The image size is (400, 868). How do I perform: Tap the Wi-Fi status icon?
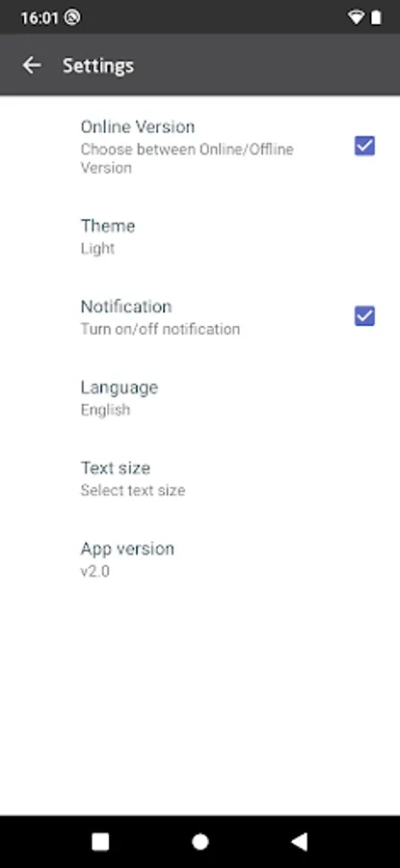tap(356, 17)
